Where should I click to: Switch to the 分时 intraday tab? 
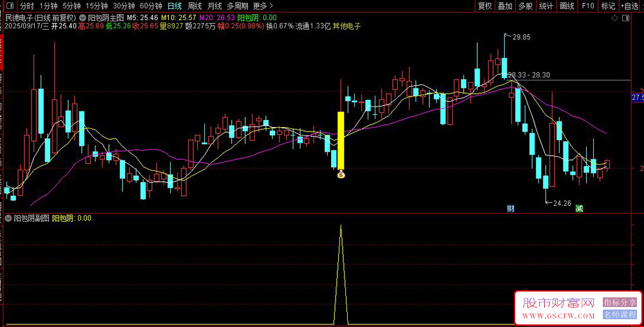coord(26,6)
